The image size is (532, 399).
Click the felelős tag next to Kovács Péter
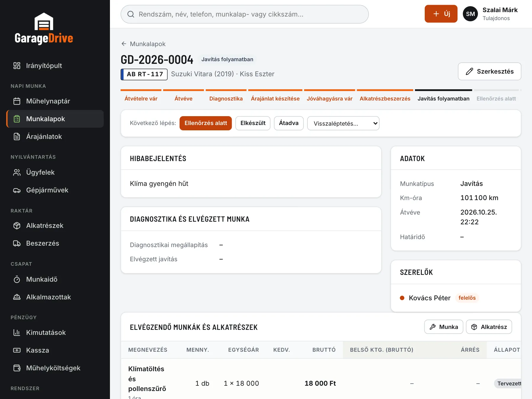(467, 298)
